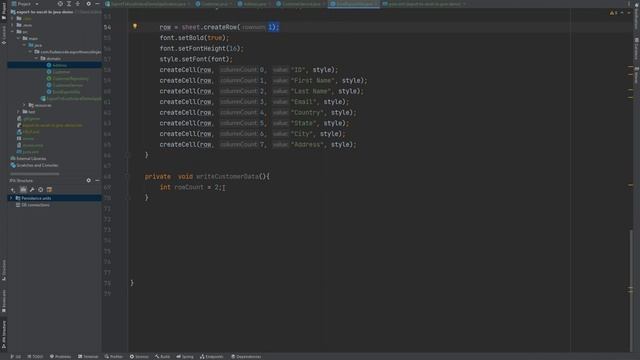The height and width of the screenshot is (360, 640).
Task: Open Endpoints tool window at bottom
Action: click(212, 356)
